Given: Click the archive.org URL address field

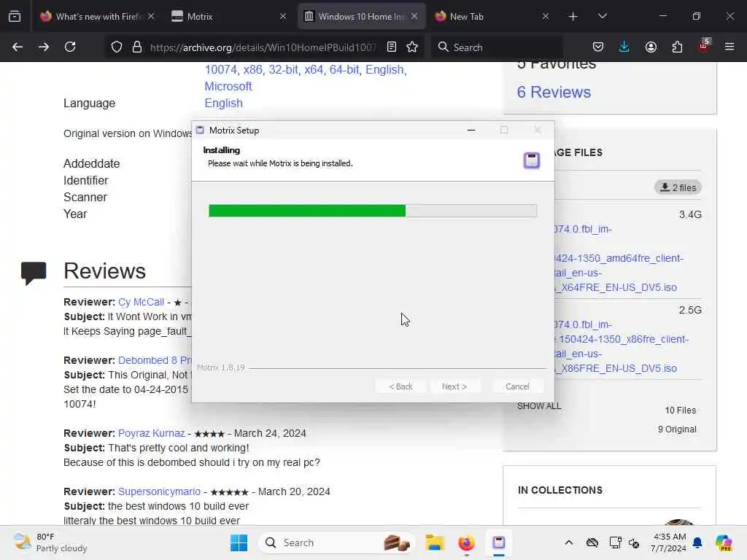Looking at the screenshot, I should click(x=263, y=47).
